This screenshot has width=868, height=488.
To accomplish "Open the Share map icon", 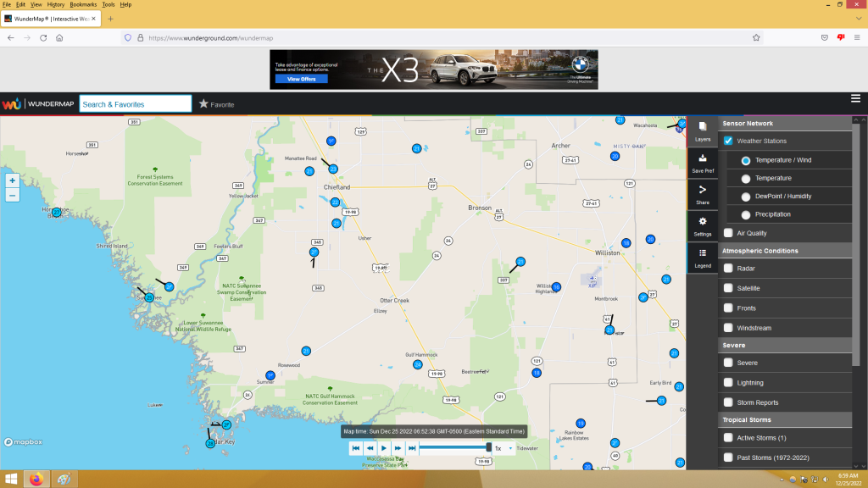I will coord(703,194).
